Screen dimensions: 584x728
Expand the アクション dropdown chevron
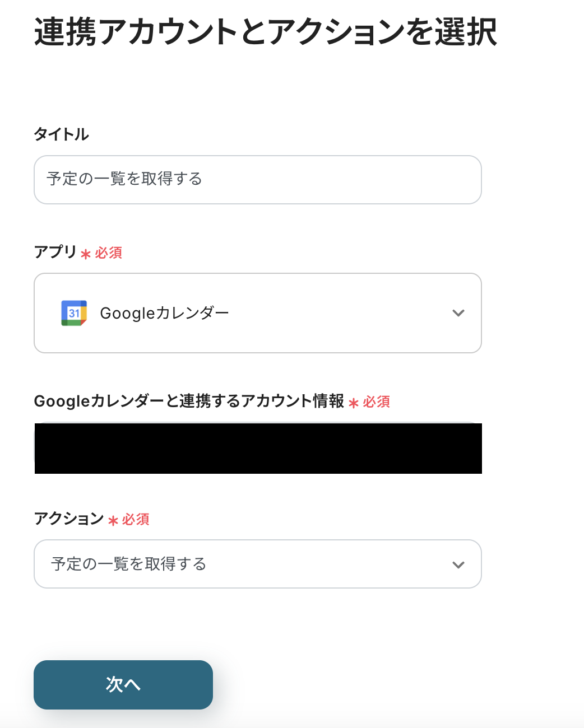pos(458,564)
